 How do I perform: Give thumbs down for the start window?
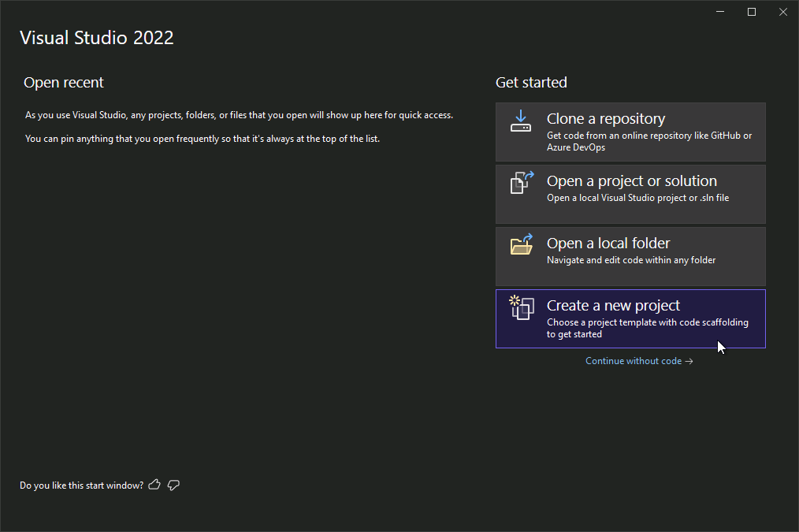point(174,485)
